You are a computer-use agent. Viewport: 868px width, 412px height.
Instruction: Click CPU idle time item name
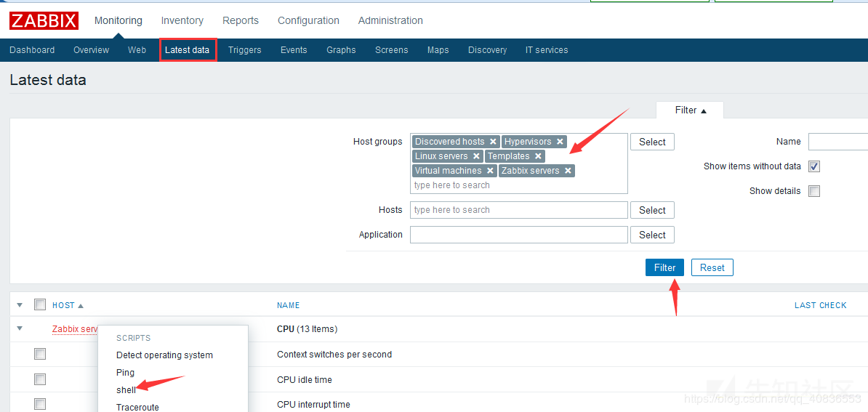coord(305,380)
